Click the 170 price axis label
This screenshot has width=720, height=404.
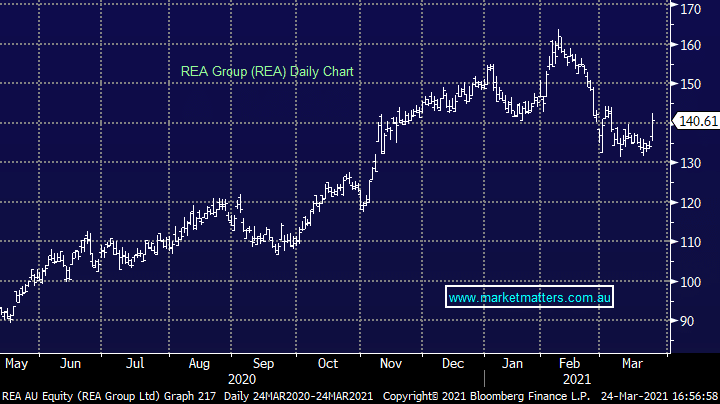click(691, 10)
